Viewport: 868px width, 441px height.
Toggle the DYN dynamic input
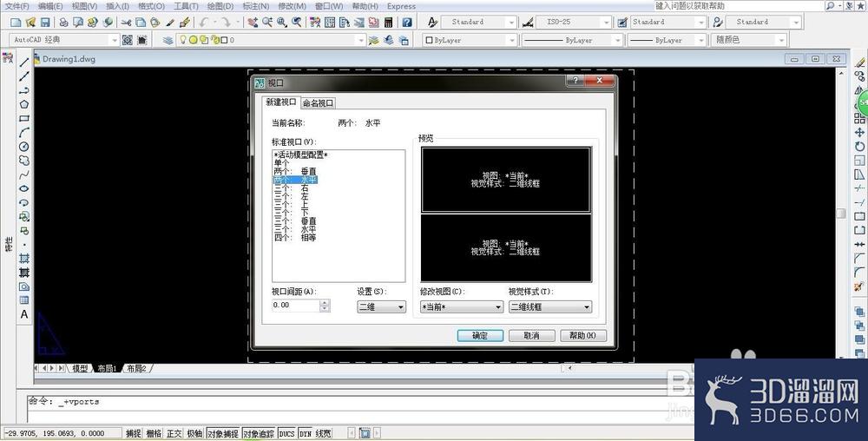[306, 434]
